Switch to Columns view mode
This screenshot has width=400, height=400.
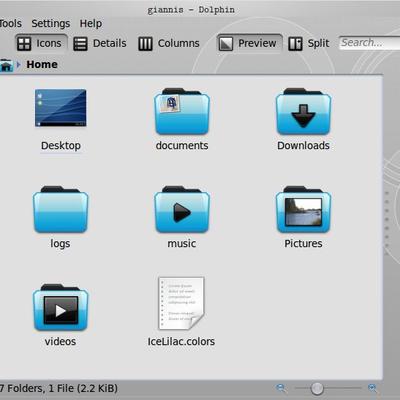coord(169,43)
